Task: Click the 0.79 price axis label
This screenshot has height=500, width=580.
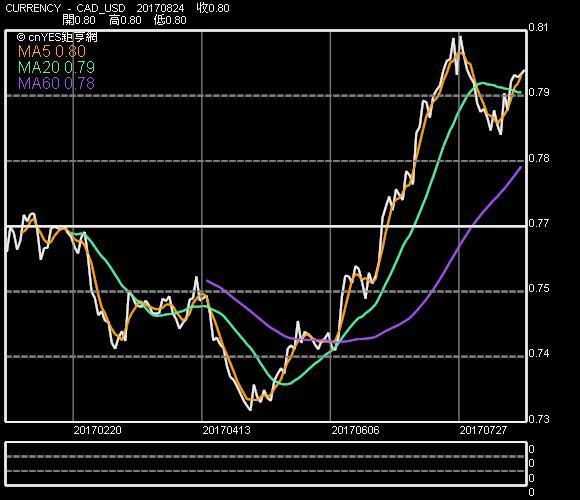Action: click(x=538, y=92)
